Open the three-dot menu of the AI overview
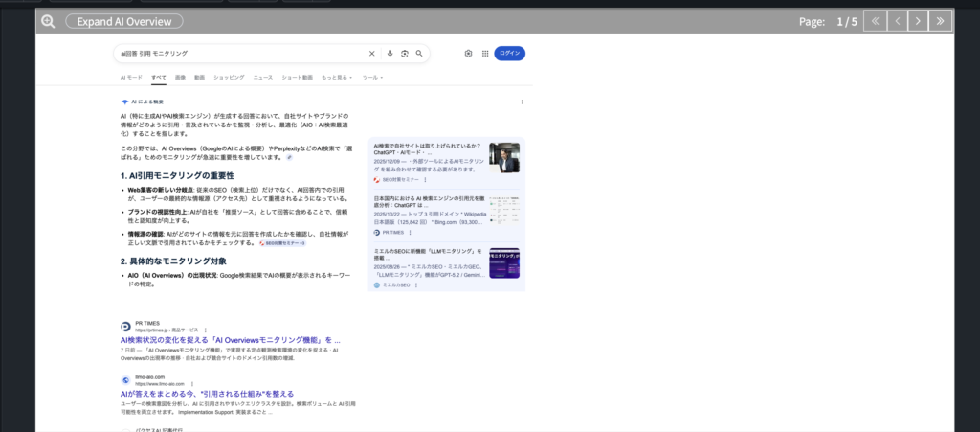The height and width of the screenshot is (432, 980). click(522, 102)
